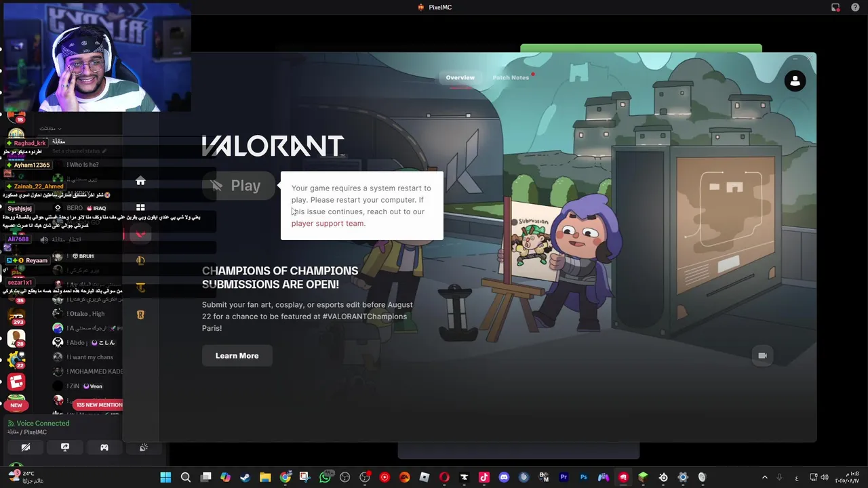This screenshot has height=488, width=868.
Task: Open the volume control in tray
Action: click(825, 477)
